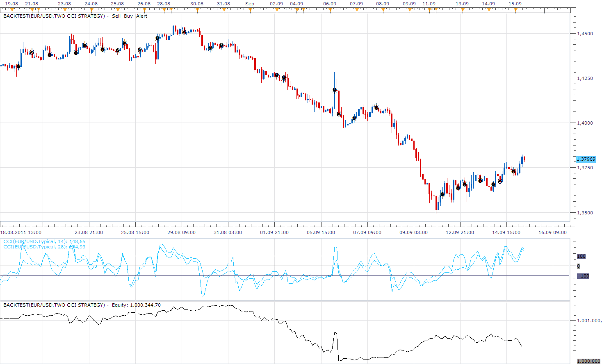Click the Buy legend label
The width and height of the screenshot is (602, 364).
[128, 16]
